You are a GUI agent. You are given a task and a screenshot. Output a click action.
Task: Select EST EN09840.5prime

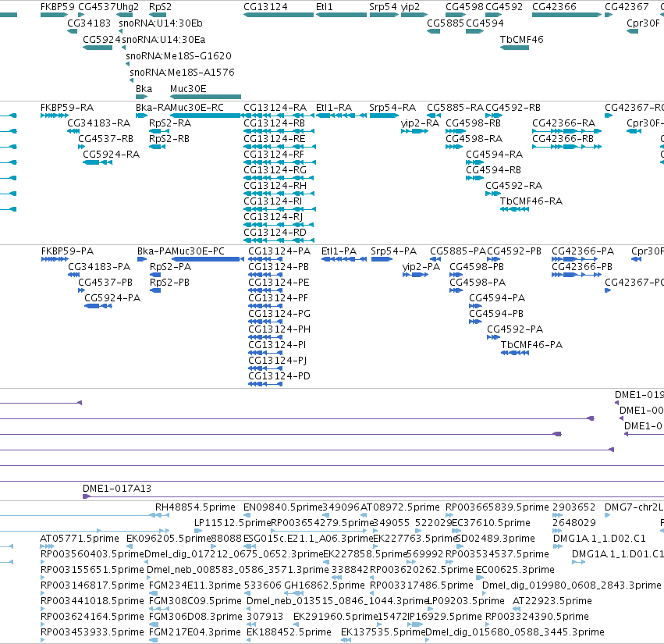pyautogui.click(x=283, y=507)
